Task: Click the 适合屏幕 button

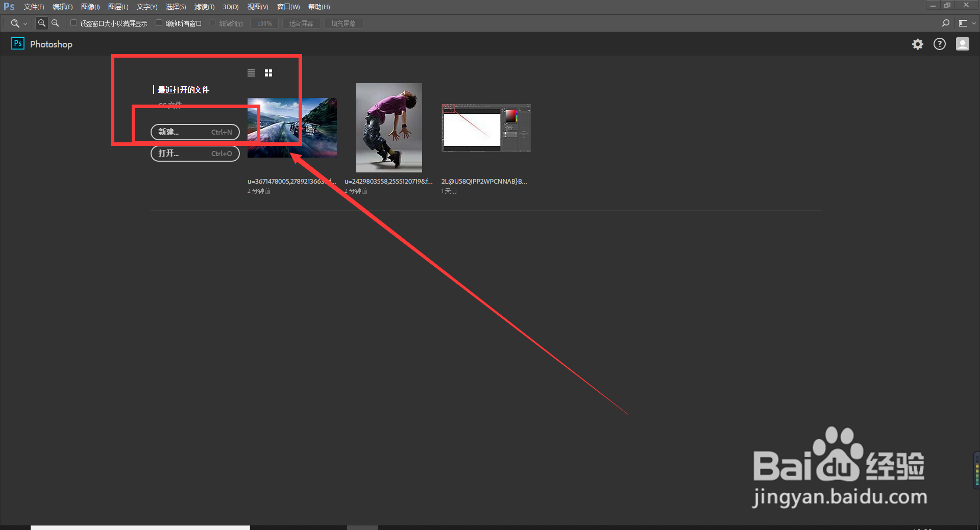Action: (x=301, y=23)
